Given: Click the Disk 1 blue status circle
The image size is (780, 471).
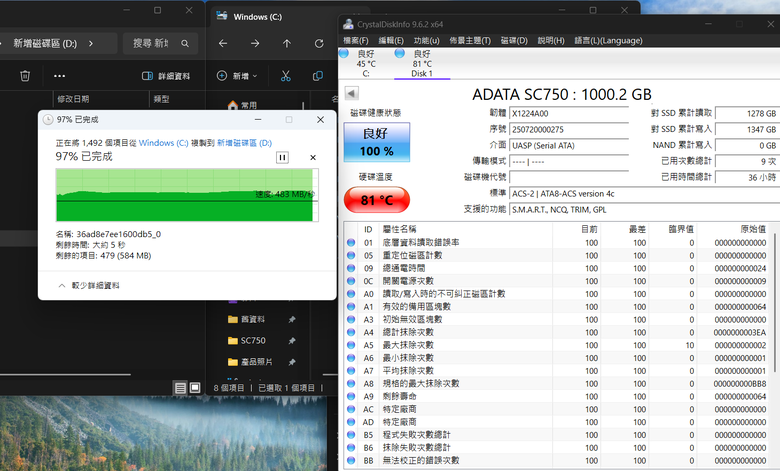Looking at the screenshot, I should [399, 53].
